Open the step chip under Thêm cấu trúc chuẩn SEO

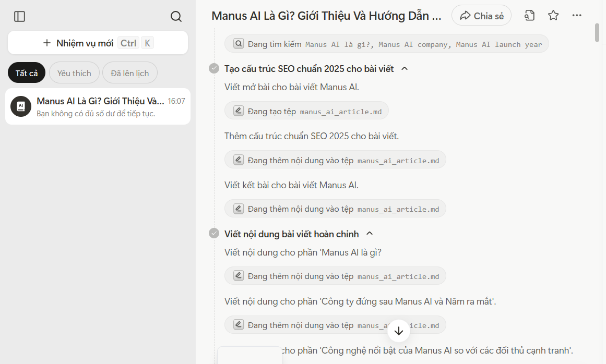(335, 160)
